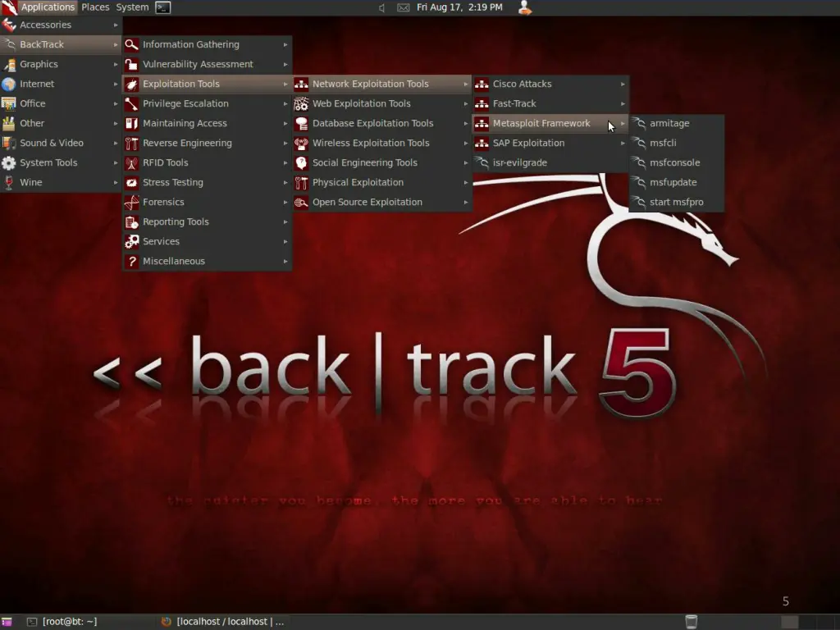The width and height of the screenshot is (840, 630).
Task: Click the first workspace switcher box
Action: [x=789, y=622]
